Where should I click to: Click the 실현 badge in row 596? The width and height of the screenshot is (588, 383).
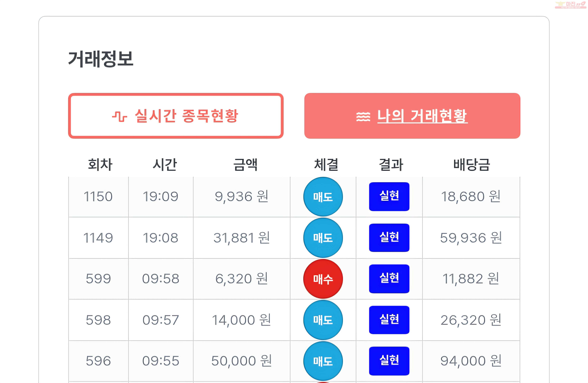[x=389, y=361]
